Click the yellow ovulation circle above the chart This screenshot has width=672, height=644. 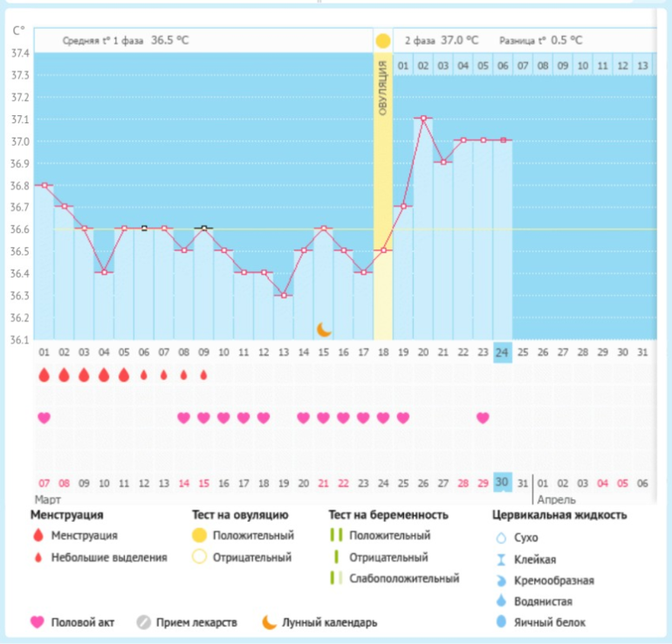pos(382,41)
